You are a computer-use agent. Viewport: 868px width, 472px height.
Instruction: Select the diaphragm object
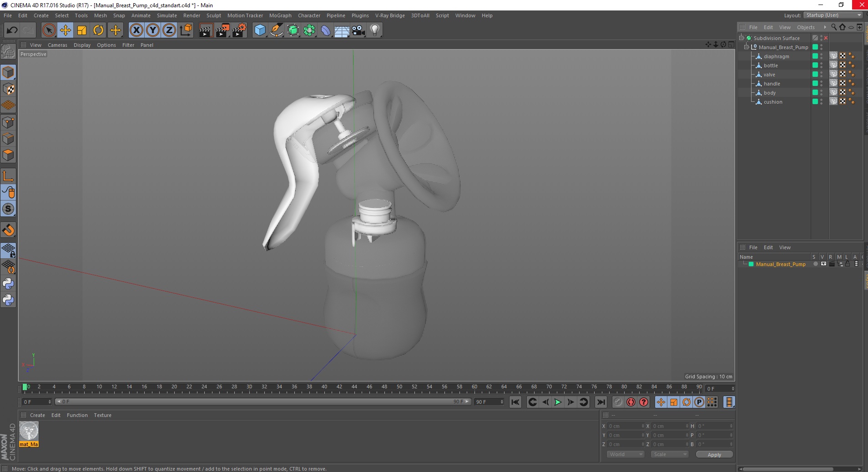pyautogui.click(x=776, y=56)
